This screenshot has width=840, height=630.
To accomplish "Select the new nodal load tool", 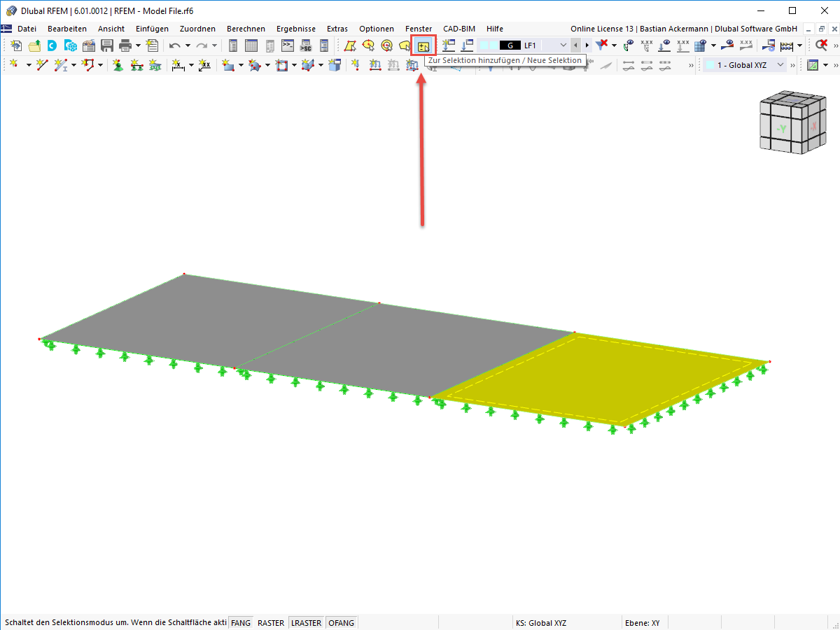I will (356, 65).
